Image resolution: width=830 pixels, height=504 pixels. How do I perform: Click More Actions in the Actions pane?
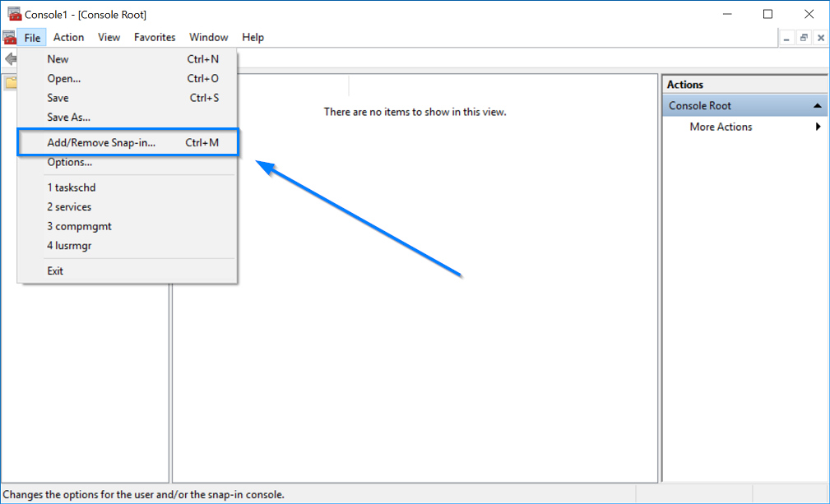[721, 127]
